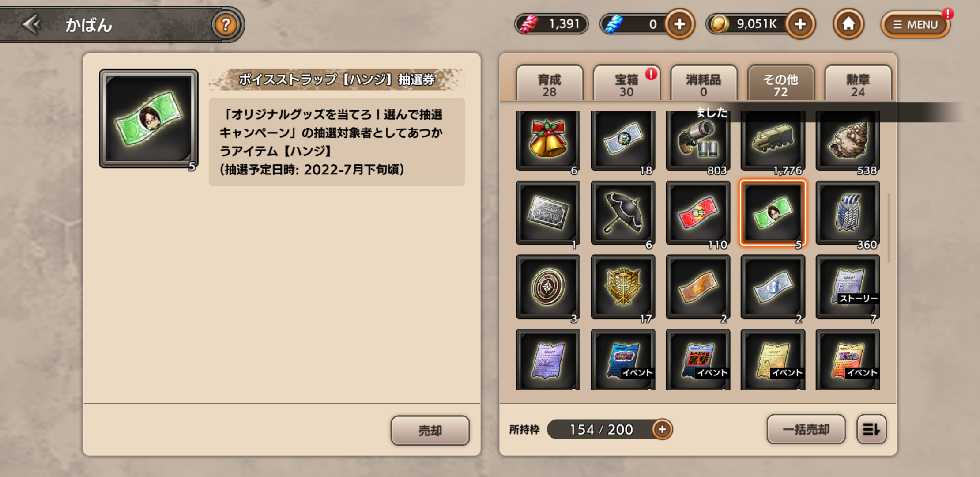Open the MENU button
Viewport: 980px width, 477px height.
point(915,25)
